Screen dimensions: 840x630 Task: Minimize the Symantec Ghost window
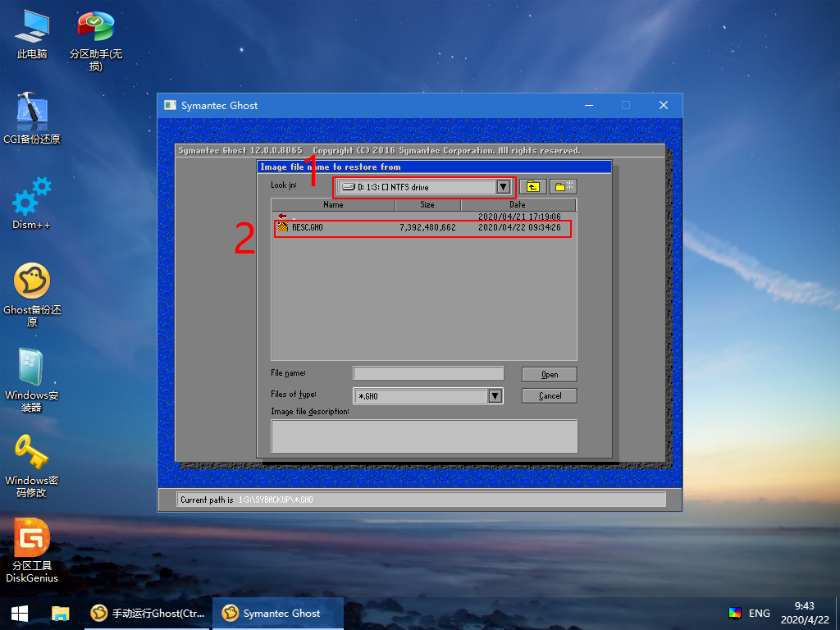click(x=589, y=105)
